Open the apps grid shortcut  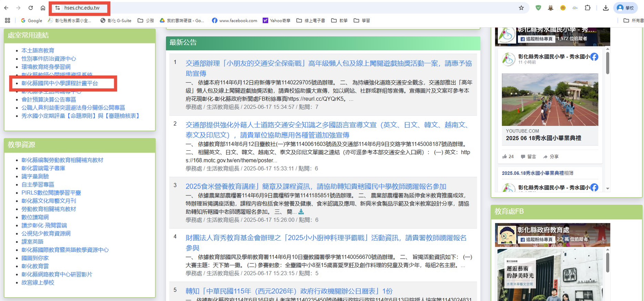(8, 21)
